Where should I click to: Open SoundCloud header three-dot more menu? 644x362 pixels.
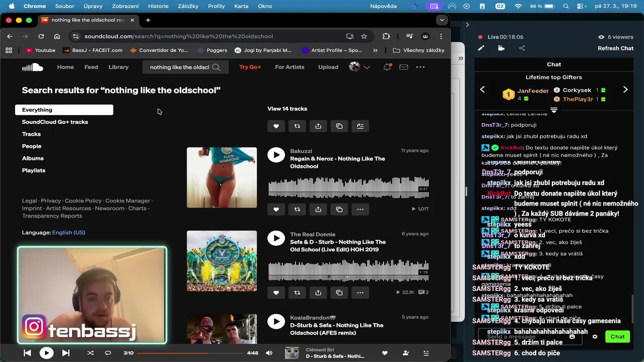pos(421,67)
